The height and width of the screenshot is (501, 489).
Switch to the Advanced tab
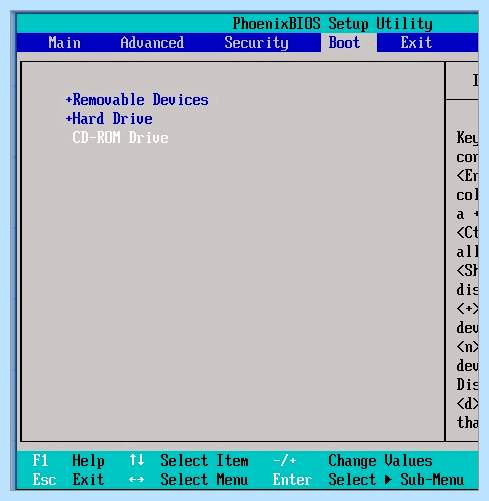[152, 43]
